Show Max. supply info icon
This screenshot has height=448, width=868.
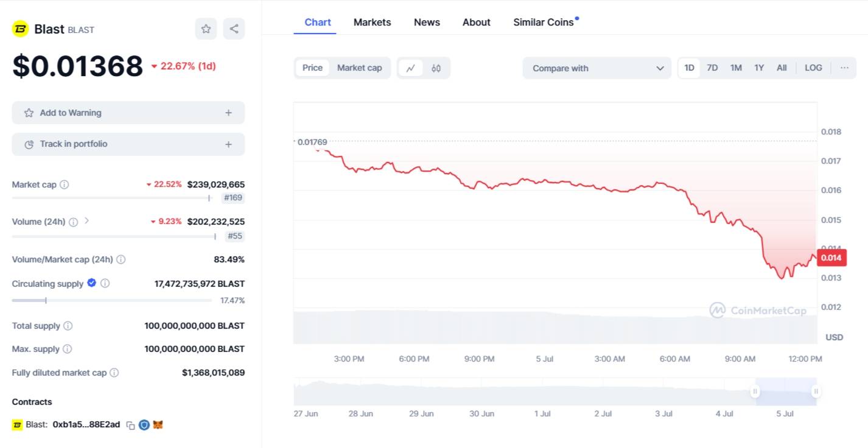pyautogui.click(x=67, y=349)
